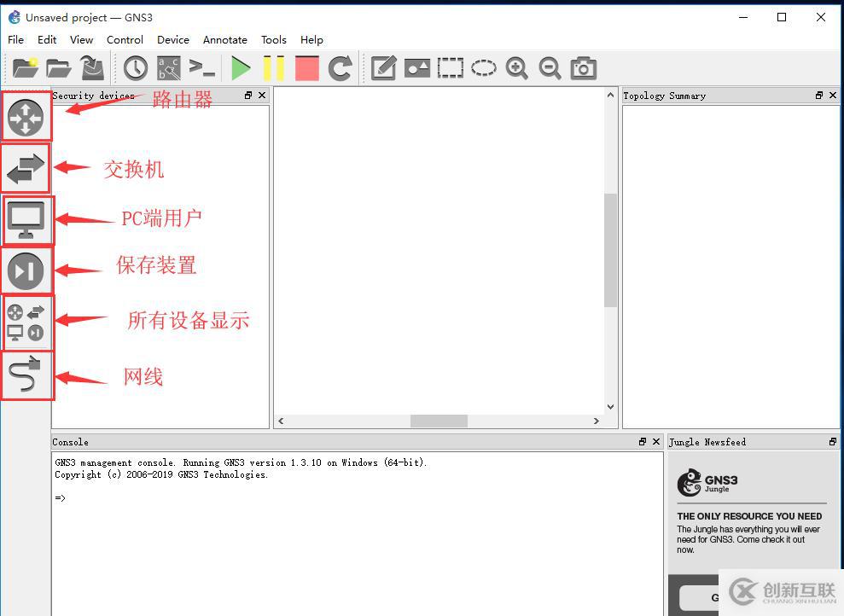Screen dimensions: 844x616
Task: Close the Topology Summary panel
Action: coord(833,96)
